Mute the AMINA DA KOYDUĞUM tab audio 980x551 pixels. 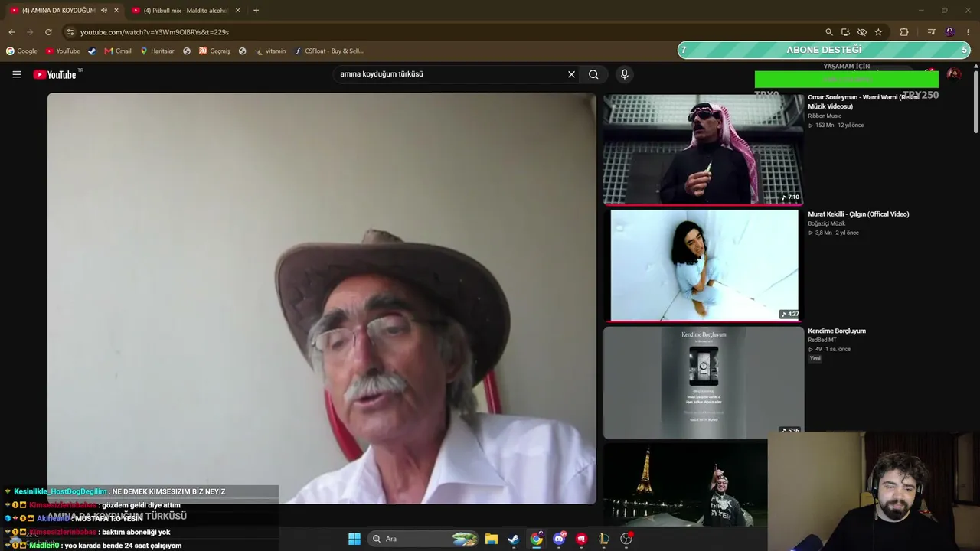coord(104,11)
